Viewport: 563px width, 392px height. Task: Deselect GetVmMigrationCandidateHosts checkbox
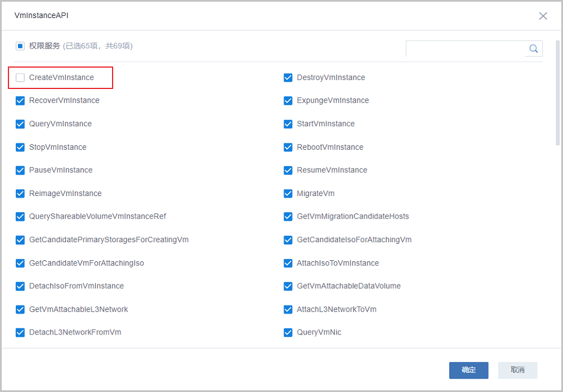[x=288, y=217]
